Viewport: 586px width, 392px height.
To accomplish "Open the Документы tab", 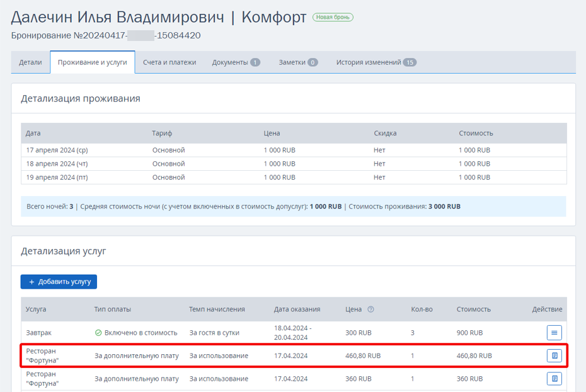I will (236, 62).
